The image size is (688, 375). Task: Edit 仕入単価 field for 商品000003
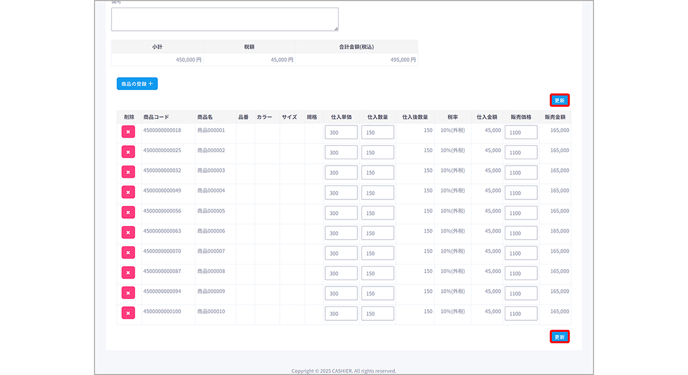coord(341,172)
